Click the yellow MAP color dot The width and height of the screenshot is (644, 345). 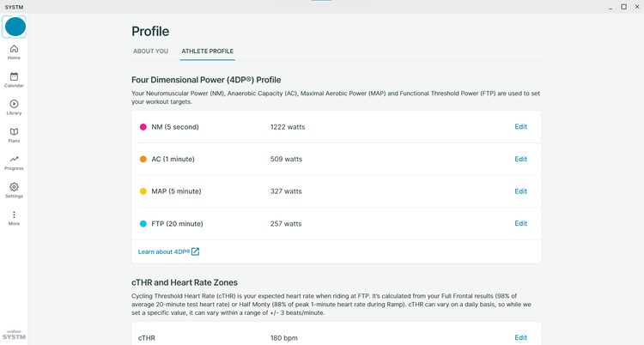143,191
